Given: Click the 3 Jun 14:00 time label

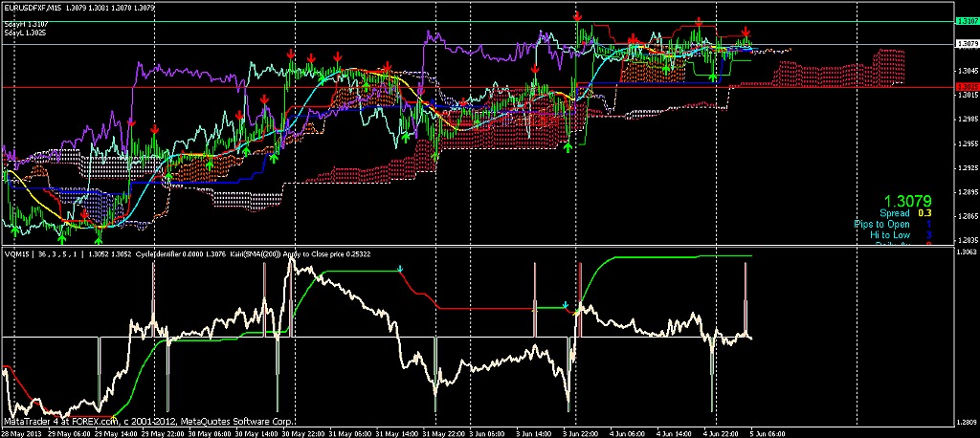Looking at the screenshot, I should (534, 433).
